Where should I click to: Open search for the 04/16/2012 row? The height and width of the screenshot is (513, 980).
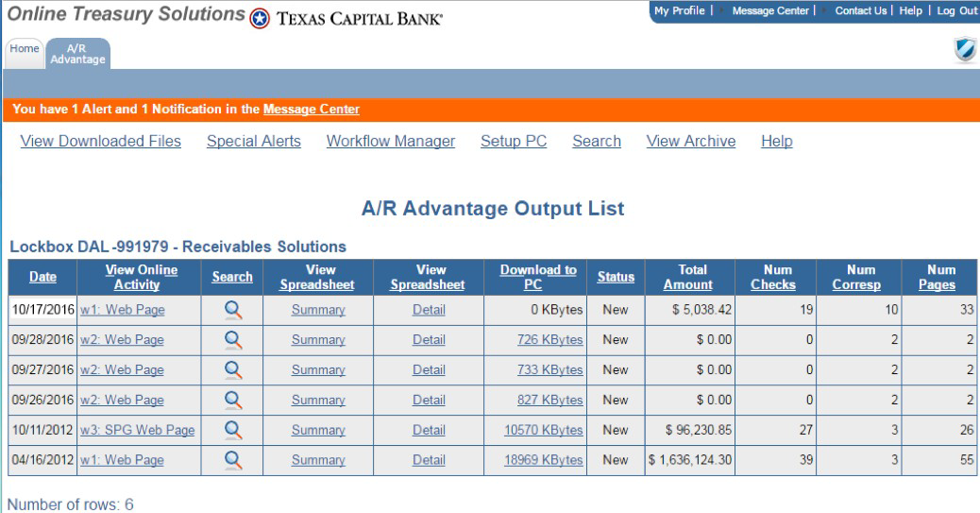(232, 460)
